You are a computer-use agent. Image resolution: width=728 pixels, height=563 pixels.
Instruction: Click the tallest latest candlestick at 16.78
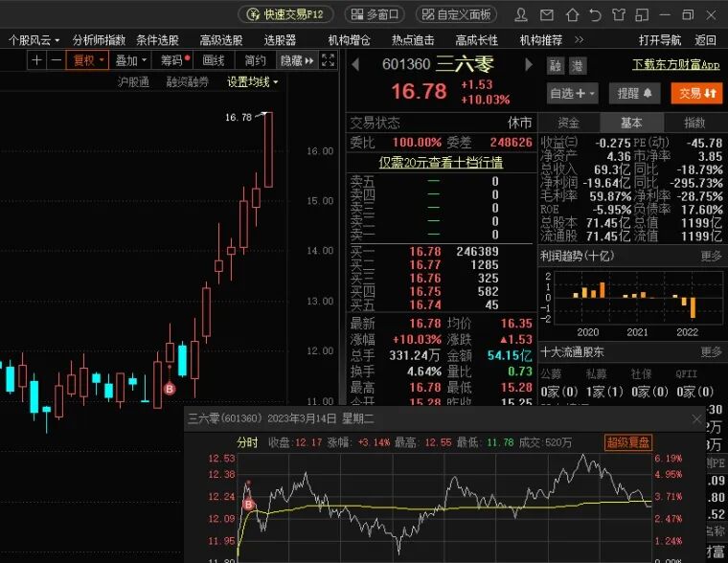[x=268, y=149]
